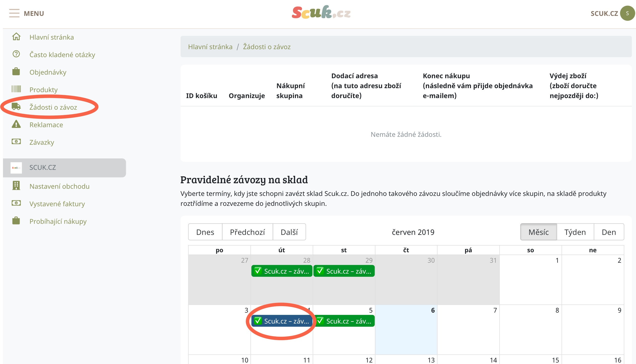
Task: Click the Scuk.cz logo
Action: (x=321, y=12)
